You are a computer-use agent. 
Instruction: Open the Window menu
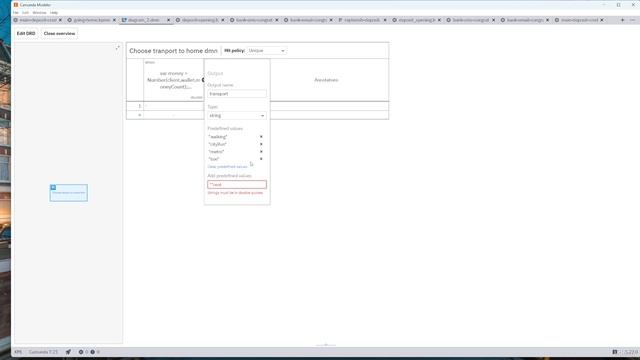pyautogui.click(x=39, y=13)
